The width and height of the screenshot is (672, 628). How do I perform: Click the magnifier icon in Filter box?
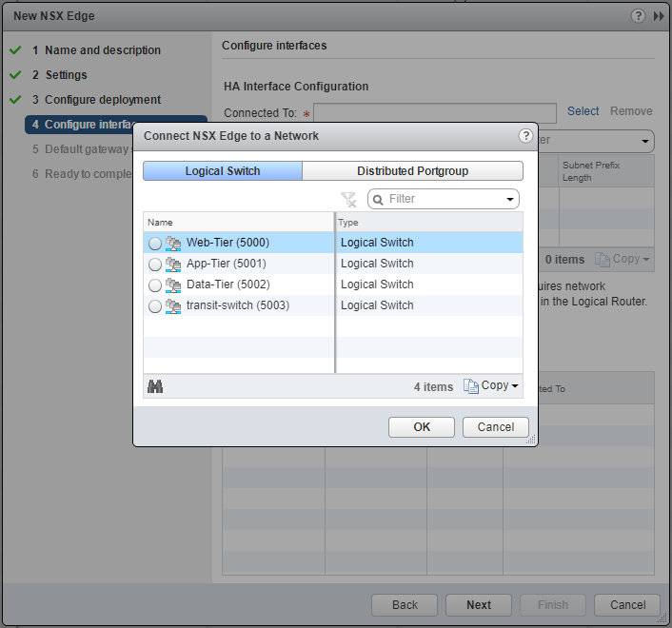378,200
